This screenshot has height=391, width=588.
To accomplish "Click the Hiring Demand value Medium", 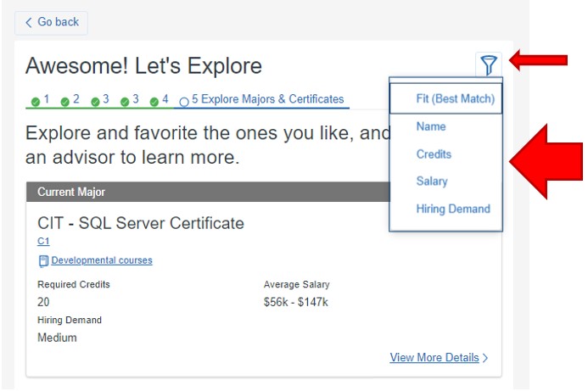I will pyautogui.click(x=57, y=338).
